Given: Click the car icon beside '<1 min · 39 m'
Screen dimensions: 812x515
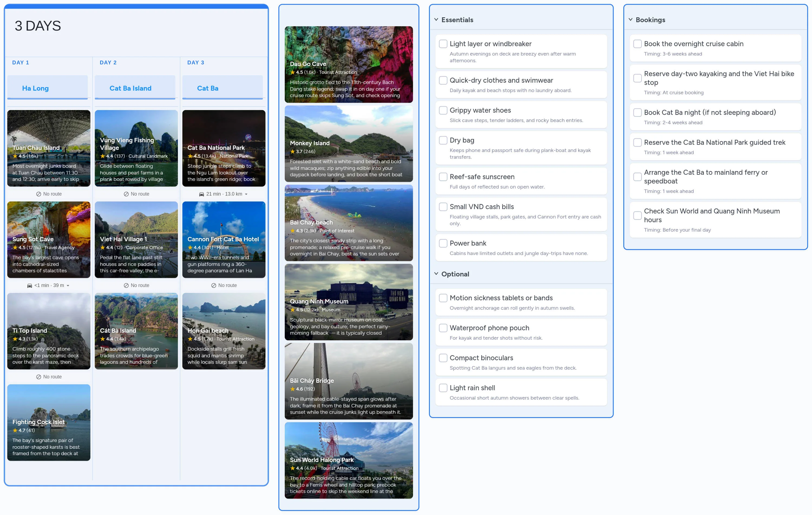Looking at the screenshot, I should point(29,285).
